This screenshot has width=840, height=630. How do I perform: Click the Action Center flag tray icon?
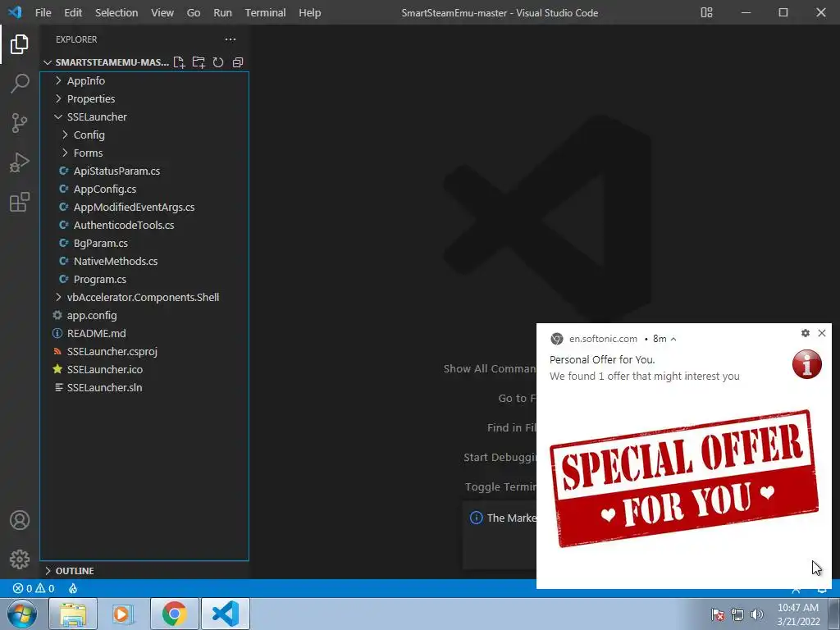(717, 614)
